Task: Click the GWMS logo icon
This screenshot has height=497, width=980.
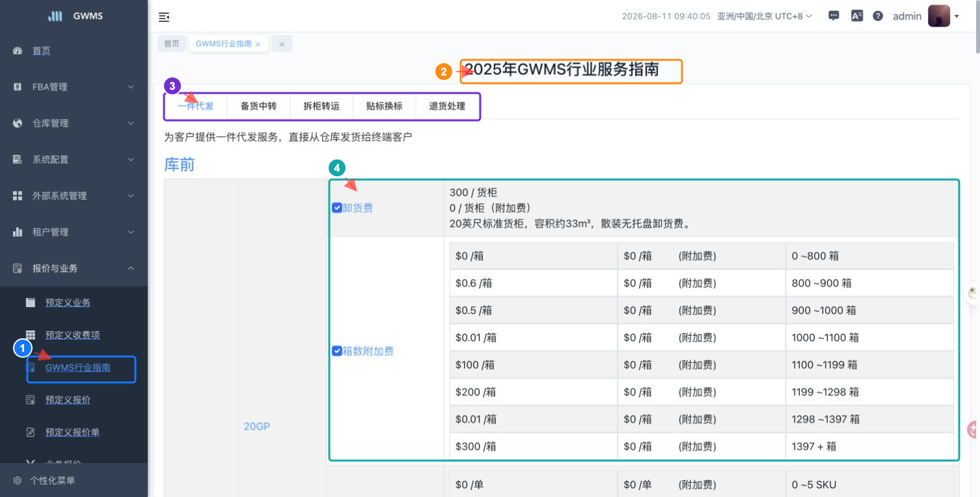Action: coord(55,16)
